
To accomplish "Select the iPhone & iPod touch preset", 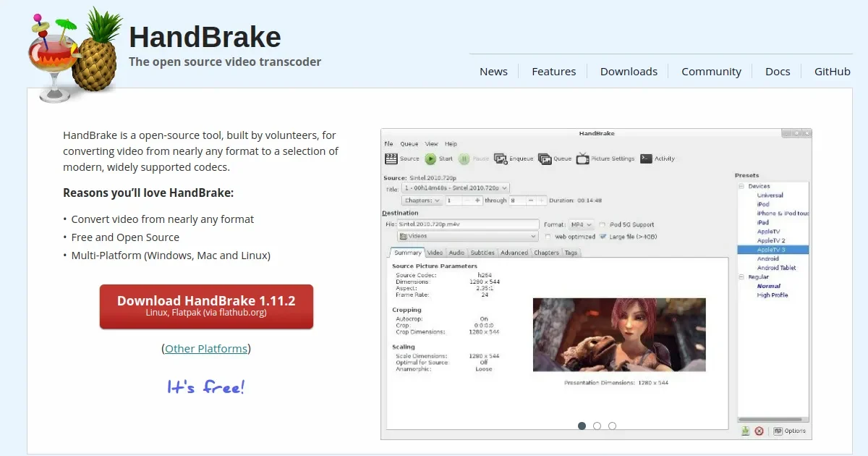I will pos(783,214).
